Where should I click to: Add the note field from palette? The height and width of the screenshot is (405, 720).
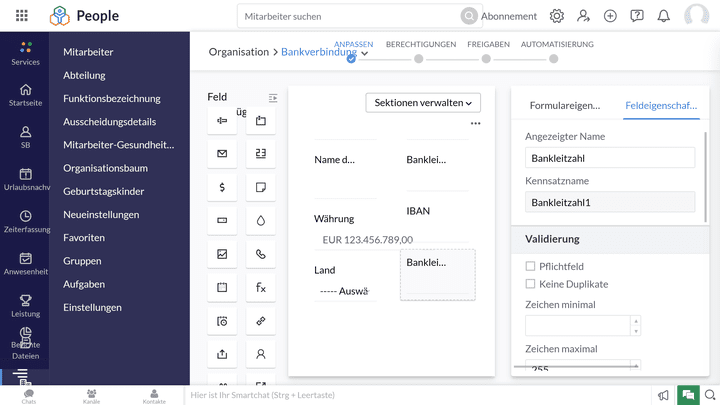261,187
